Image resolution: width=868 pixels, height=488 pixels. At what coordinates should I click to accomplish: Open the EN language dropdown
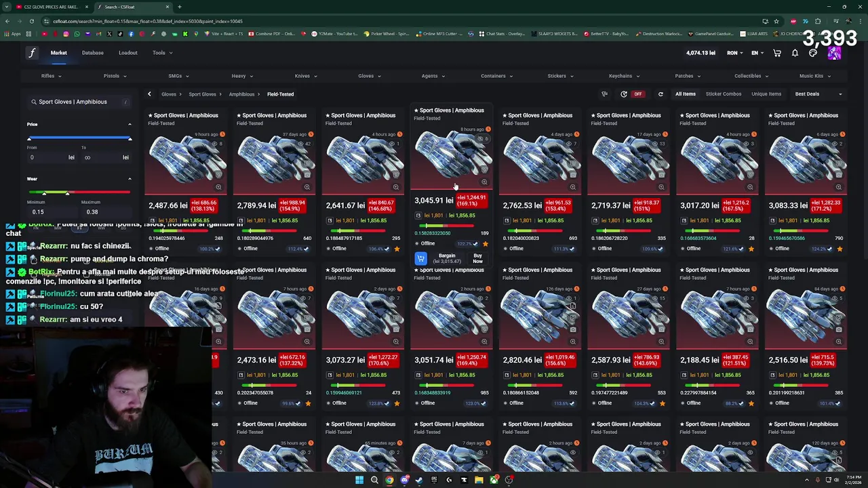tap(757, 53)
